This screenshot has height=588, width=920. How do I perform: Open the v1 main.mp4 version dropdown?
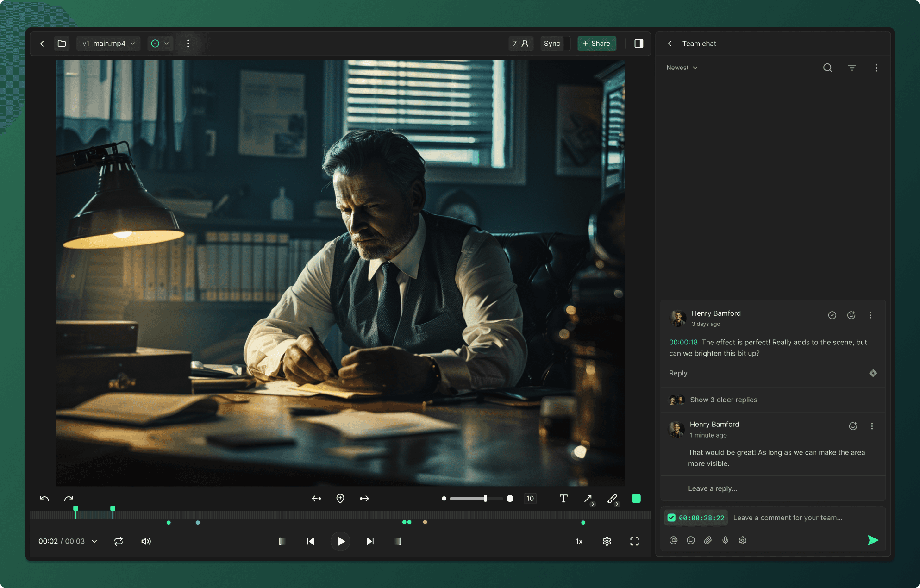109,44
